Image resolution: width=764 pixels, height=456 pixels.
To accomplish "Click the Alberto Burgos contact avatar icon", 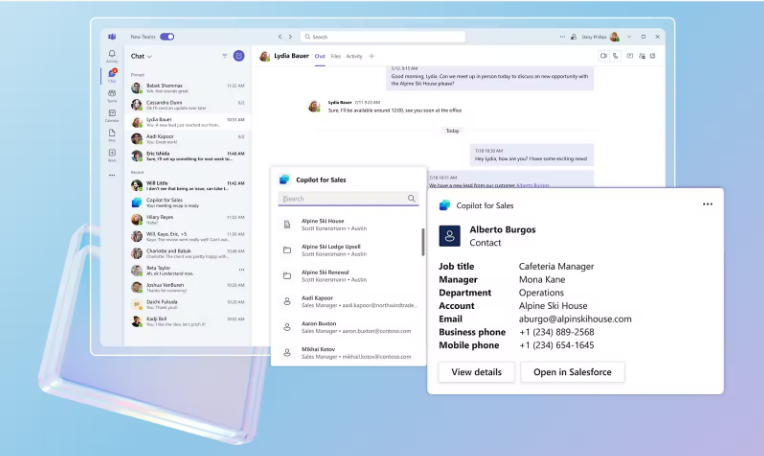I will click(449, 236).
